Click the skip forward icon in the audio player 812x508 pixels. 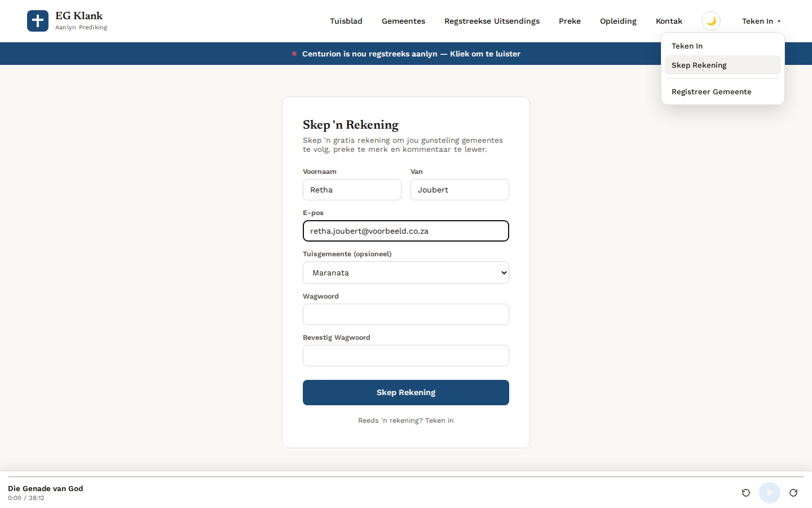(793, 493)
